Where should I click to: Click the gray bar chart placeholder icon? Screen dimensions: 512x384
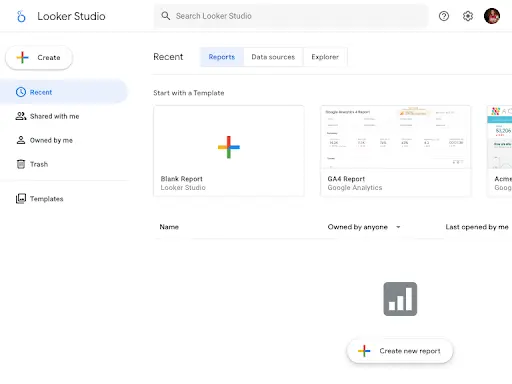[400, 299]
